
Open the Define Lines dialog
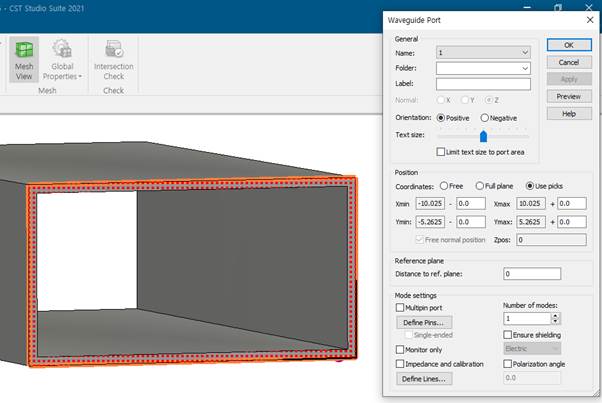[x=425, y=379]
